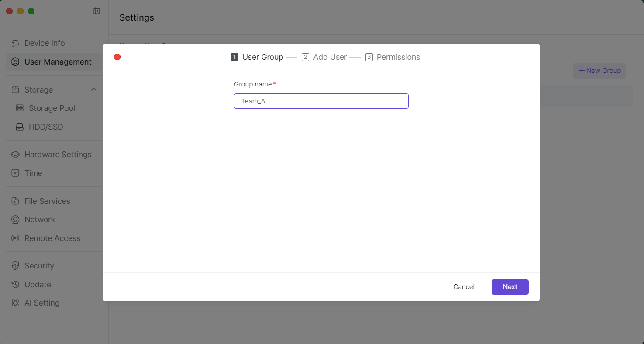Open File Services in the sidebar
The image size is (644, 344).
pyautogui.click(x=47, y=201)
